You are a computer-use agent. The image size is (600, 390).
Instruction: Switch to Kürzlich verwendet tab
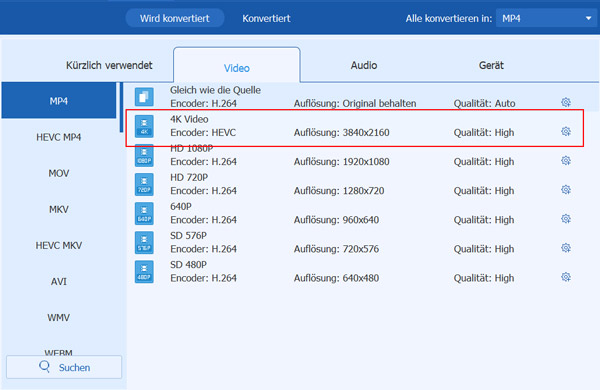(x=109, y=65)
